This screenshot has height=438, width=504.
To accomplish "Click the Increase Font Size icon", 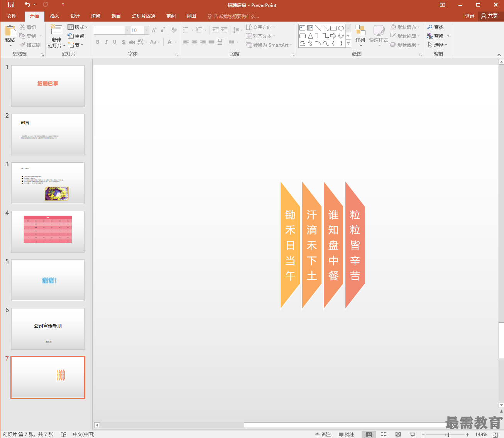I will tap(154, 30).
